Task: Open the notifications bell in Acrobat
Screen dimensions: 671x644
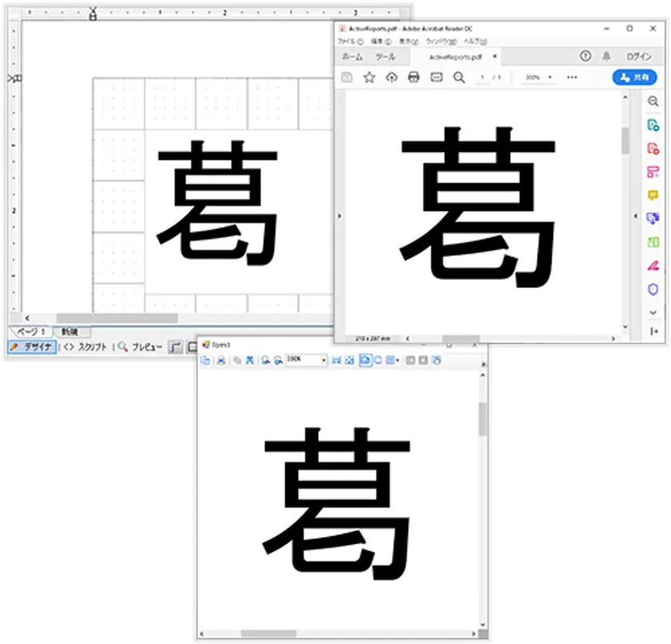Action: pos(606,56)
